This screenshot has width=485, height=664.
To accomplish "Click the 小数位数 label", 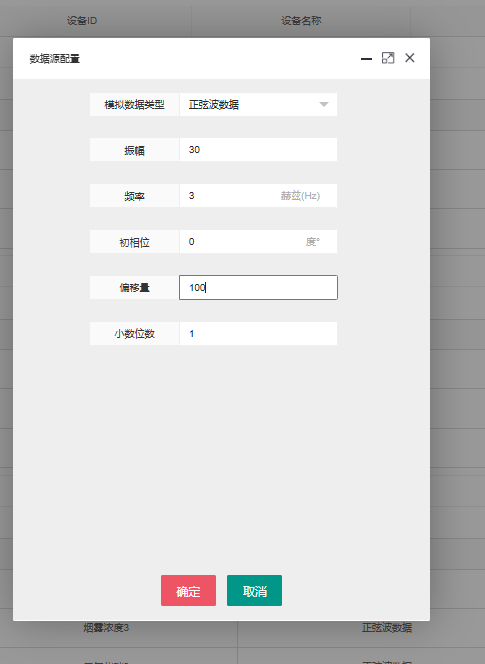I will click(134, 334).
